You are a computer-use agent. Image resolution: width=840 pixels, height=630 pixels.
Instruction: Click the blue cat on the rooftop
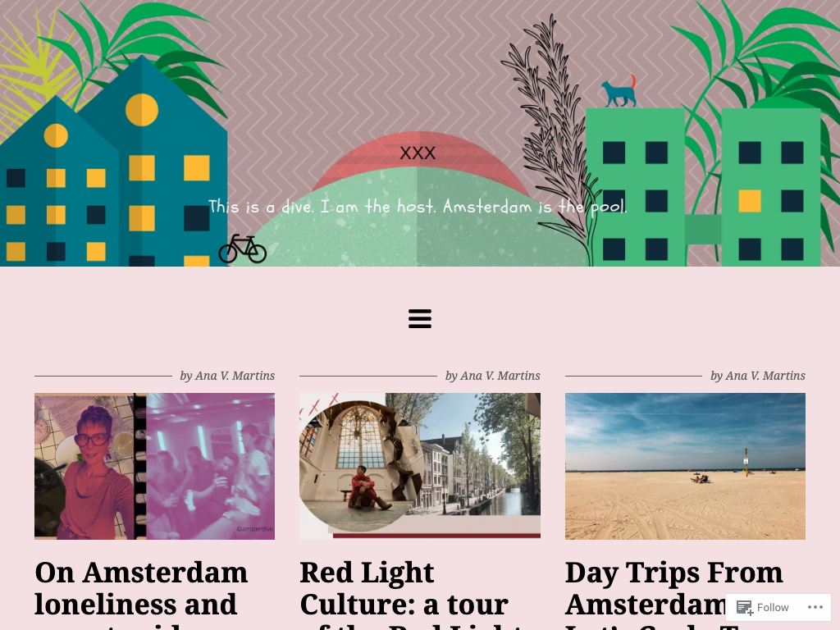pos(619,91)
